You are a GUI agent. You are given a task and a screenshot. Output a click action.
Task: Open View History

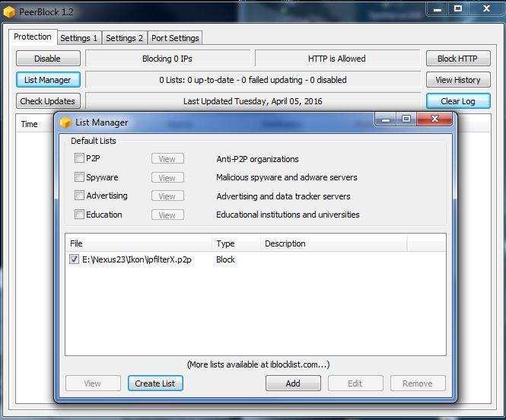tap(458, 80)
